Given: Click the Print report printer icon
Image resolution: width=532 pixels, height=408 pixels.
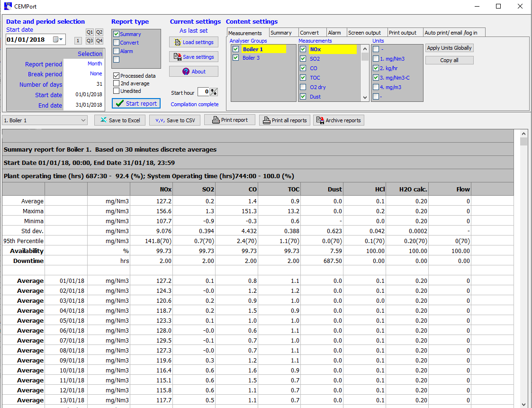Looking at the screenshot, I should (x=216, y=120).
